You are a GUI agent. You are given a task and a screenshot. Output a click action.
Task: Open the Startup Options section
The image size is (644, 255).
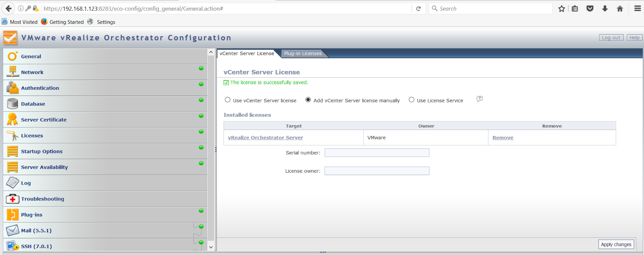pos(105,151)
